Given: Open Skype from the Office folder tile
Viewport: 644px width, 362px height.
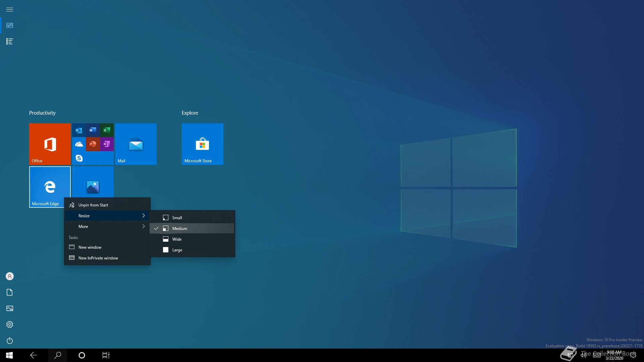Looking at the screenshot, I should [79, 158].
